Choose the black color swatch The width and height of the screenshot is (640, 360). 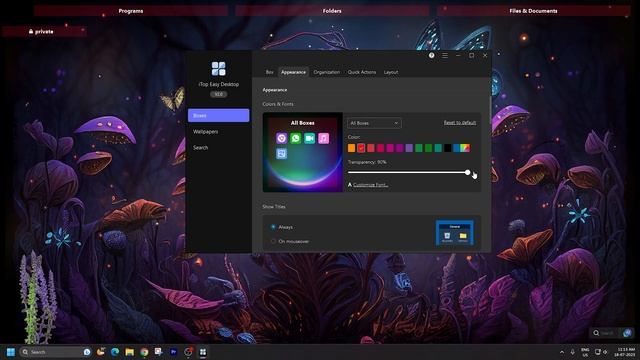click(448, 148)
